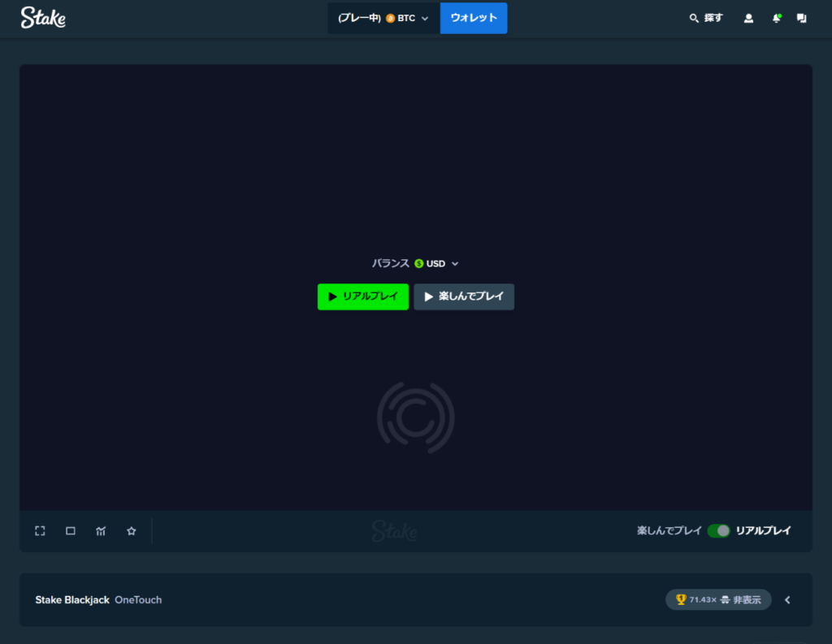Open the OneTouch provider link

pos(138,600)
